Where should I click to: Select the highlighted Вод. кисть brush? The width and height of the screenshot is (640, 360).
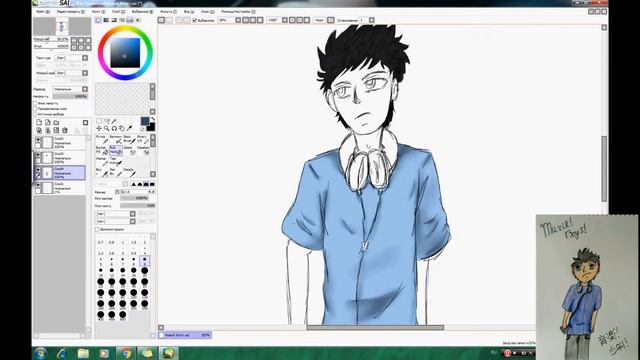pyautogui.click(x=116, y=150)
